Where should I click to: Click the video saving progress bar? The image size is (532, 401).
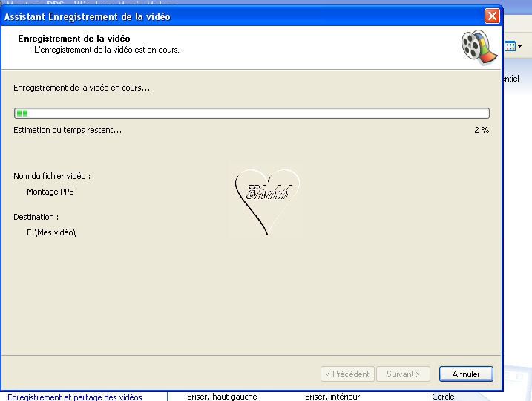(252, 113)
